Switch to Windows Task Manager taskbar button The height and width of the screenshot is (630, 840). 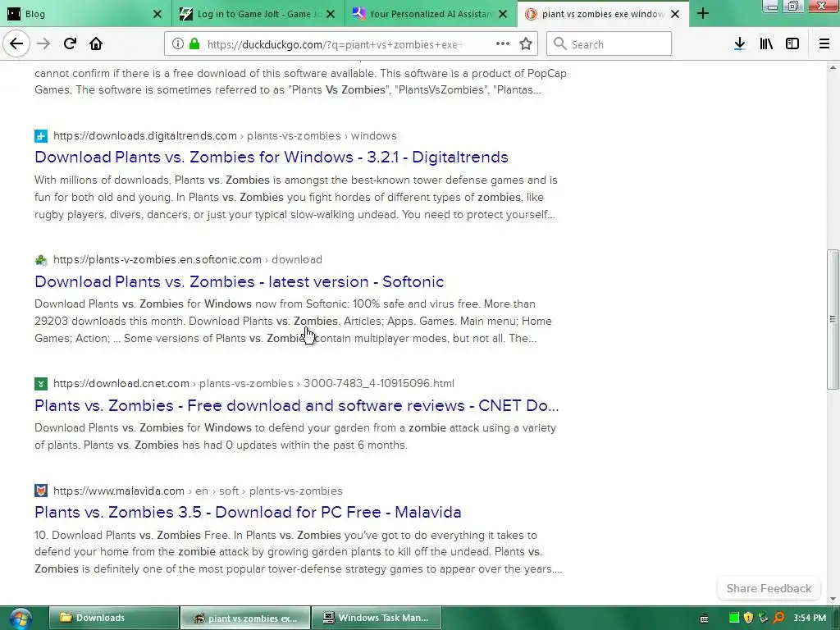(x=376, y=618)
